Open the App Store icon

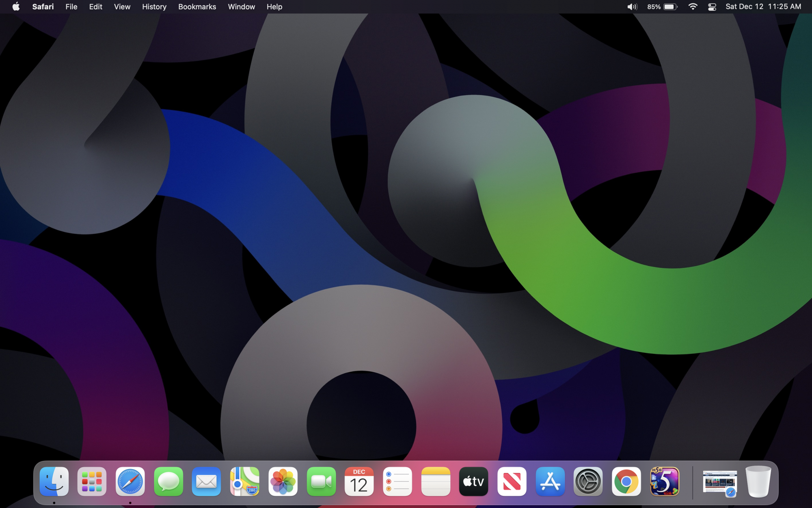(x=550, y=482)
